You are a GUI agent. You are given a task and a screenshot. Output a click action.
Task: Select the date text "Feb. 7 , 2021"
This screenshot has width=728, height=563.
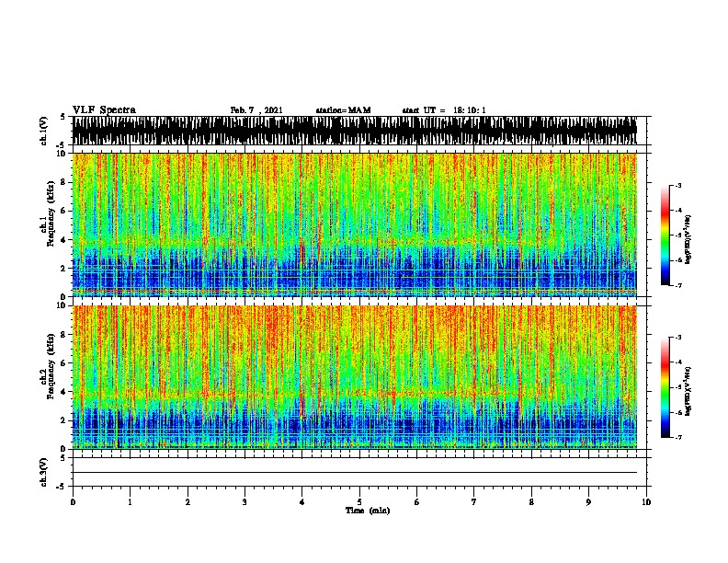pos(256,110)
